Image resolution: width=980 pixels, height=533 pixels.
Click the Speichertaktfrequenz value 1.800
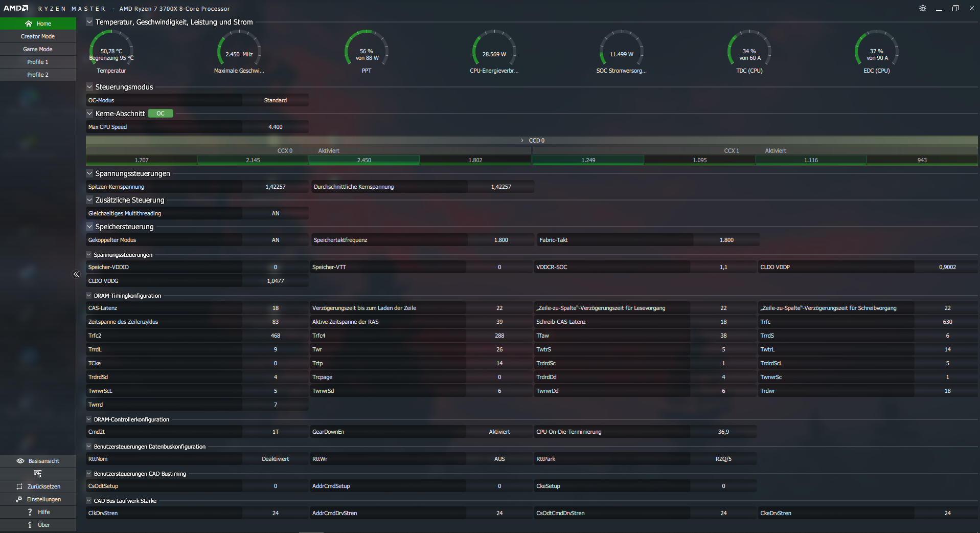coord(501,240)
